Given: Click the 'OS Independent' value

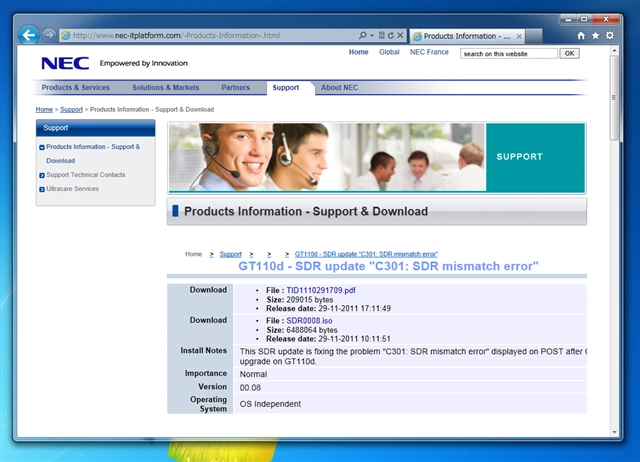Looking at the screenshot, I should click(x=270, y=404).
